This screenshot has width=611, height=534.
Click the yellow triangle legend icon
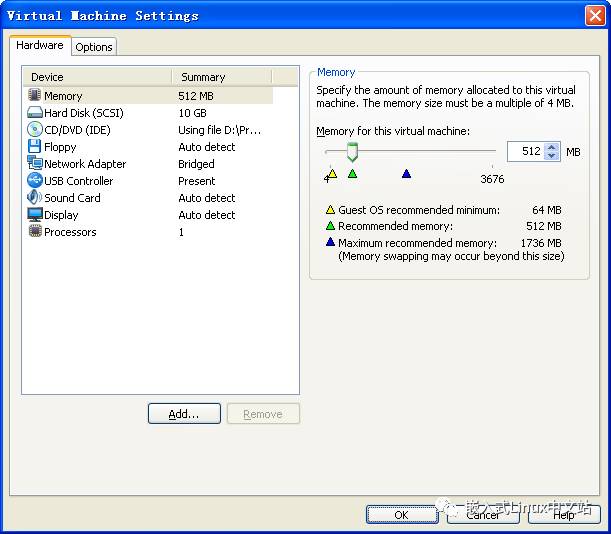(x=330, y=210)
